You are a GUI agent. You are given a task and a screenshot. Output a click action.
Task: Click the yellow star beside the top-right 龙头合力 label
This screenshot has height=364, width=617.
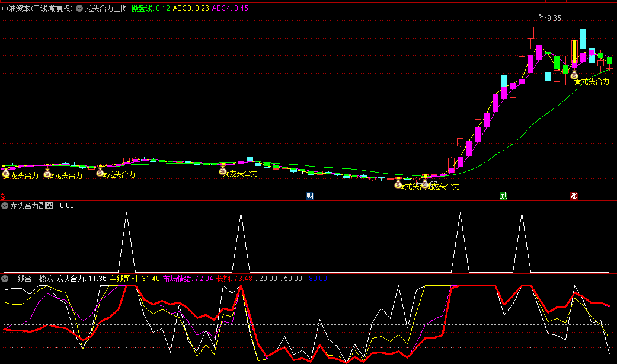(x=578, y=81)
